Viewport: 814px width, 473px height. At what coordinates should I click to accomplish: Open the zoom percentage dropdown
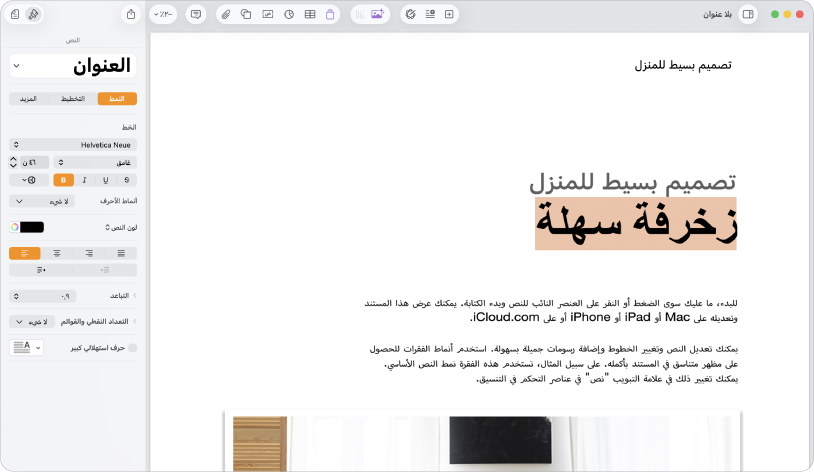[x=163, y=15]
